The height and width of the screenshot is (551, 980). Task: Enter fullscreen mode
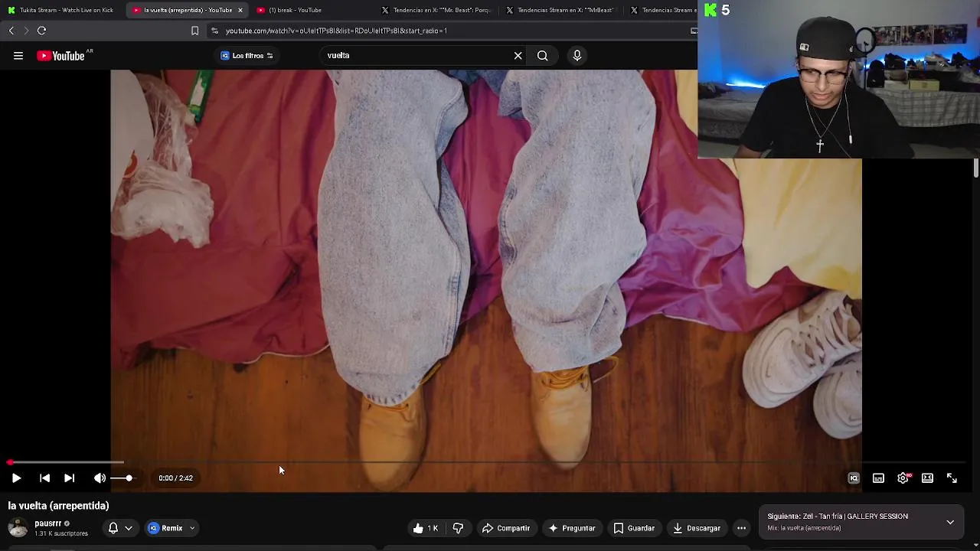click(x=952, y=478)
